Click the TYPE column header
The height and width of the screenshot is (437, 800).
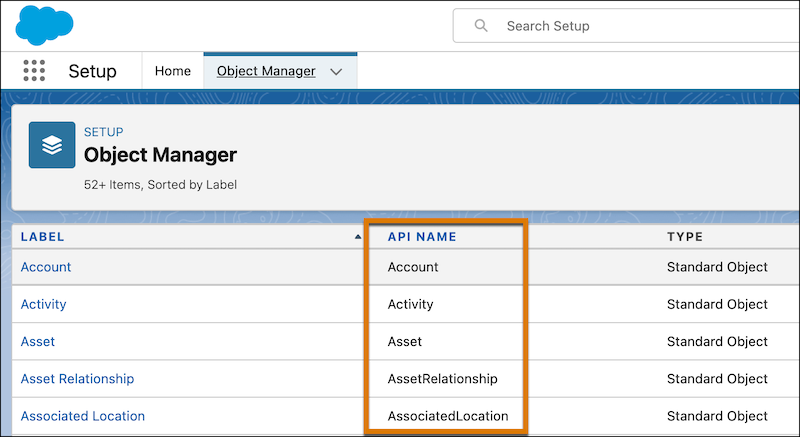[685, 237]
